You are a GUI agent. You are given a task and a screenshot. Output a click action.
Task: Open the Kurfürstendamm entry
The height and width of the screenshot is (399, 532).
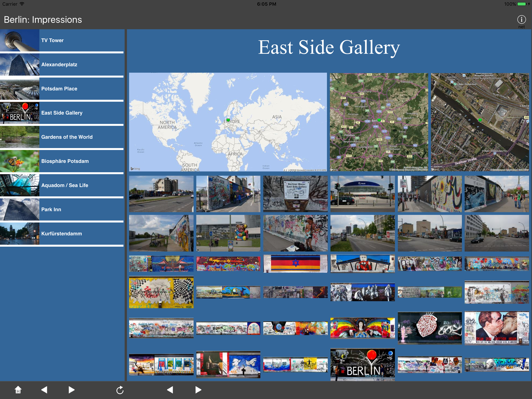coord(62,233)
